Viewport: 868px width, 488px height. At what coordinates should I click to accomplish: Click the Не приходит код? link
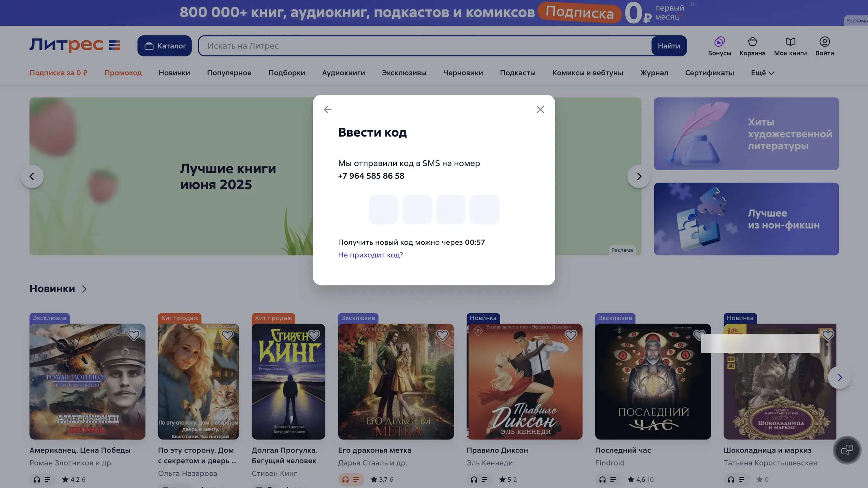(x=370, y=255)
